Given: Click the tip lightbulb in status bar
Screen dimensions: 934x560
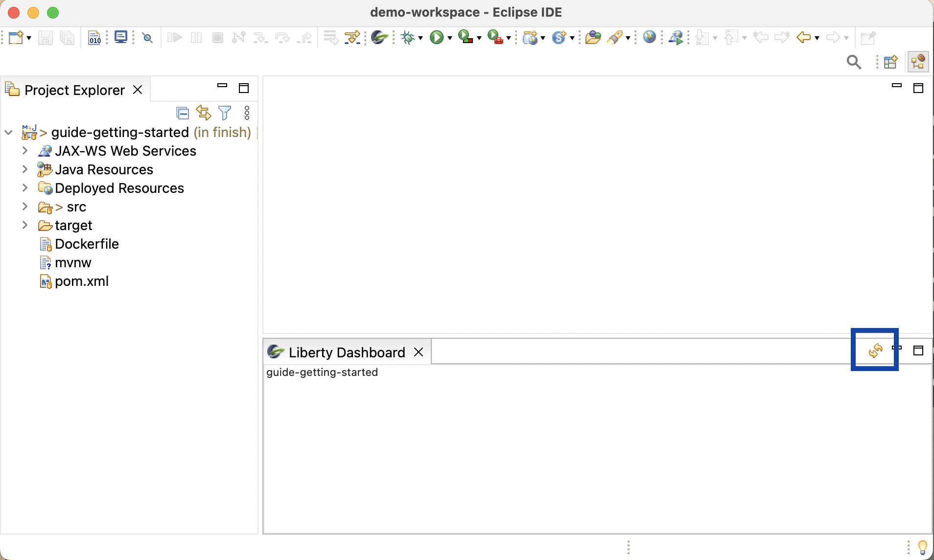Looking at the screenshot, I should [x=922, y=547].
